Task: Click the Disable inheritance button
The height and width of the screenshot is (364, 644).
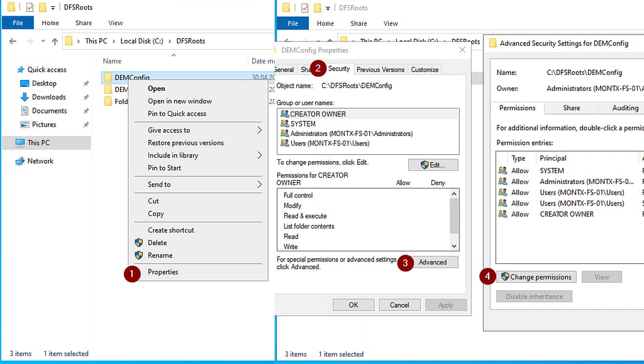Action: (534, 297)
